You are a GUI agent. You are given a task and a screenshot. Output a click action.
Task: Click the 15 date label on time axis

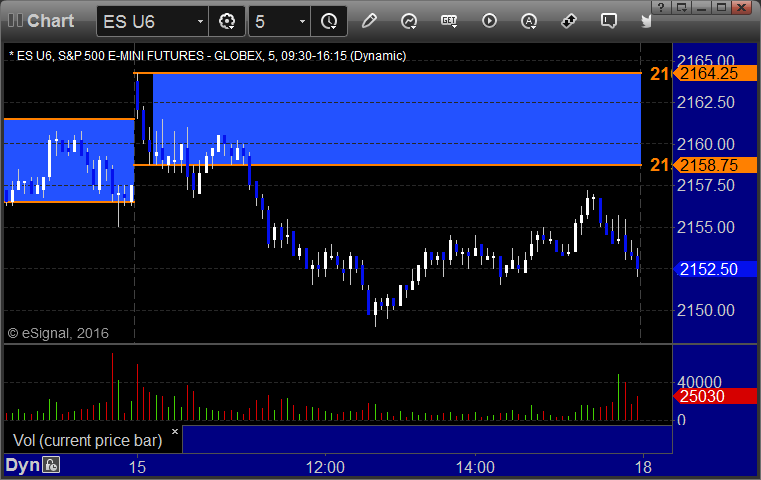(x=137, y=467)
